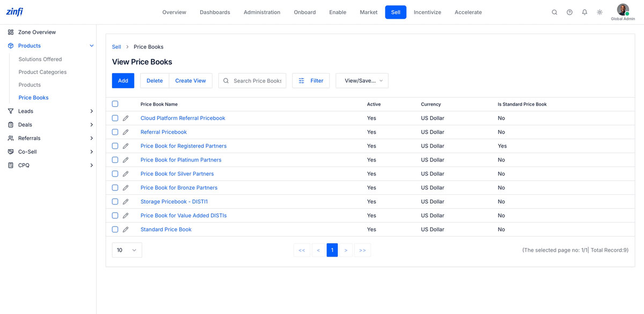The image size is (644, 314).
Task: Jump to last page with >> button
Action: 362,250
